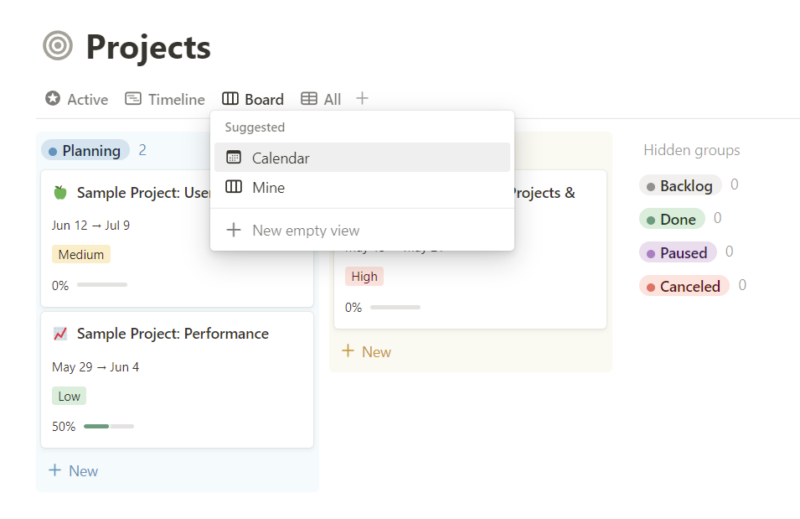
Task: Click the Planning group label
Action: coord(85,151)
